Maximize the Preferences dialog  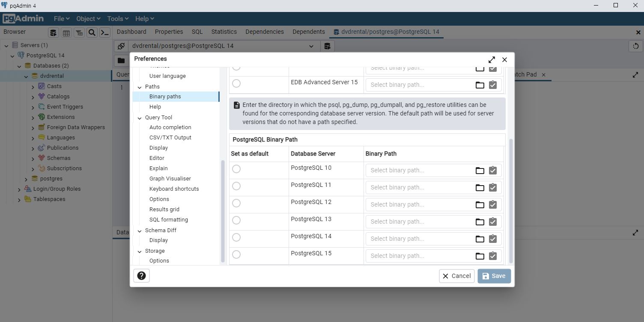[x=492, y=59]
